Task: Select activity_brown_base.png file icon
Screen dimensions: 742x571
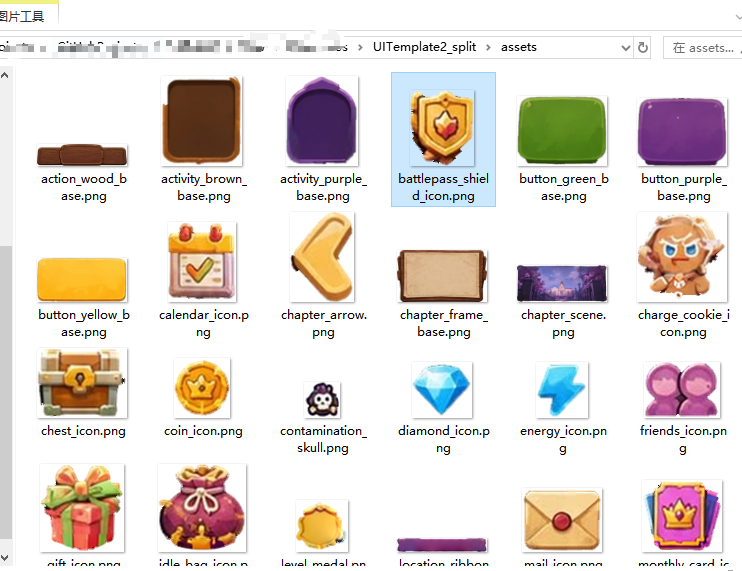Action: [202, 121]
